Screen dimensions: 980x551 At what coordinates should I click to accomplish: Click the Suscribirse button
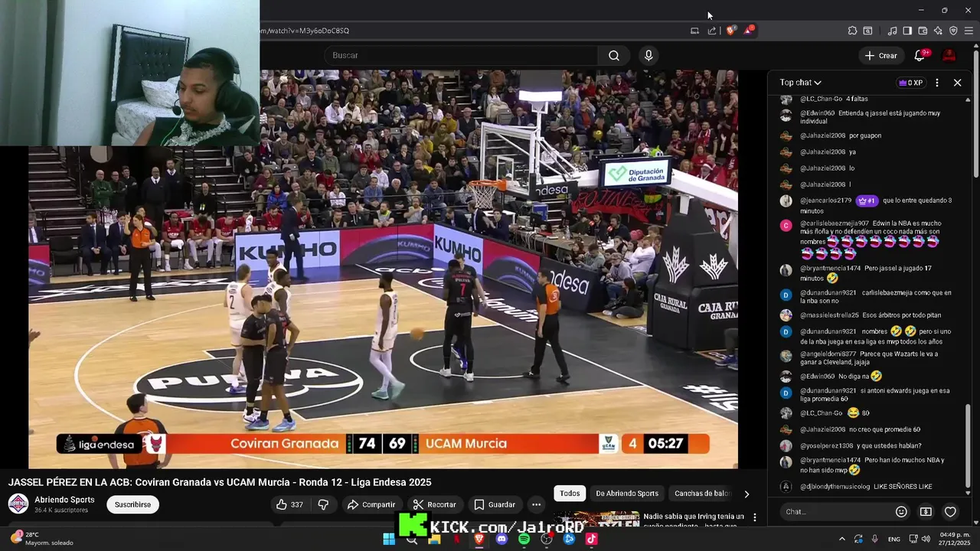tap(132, 504)
